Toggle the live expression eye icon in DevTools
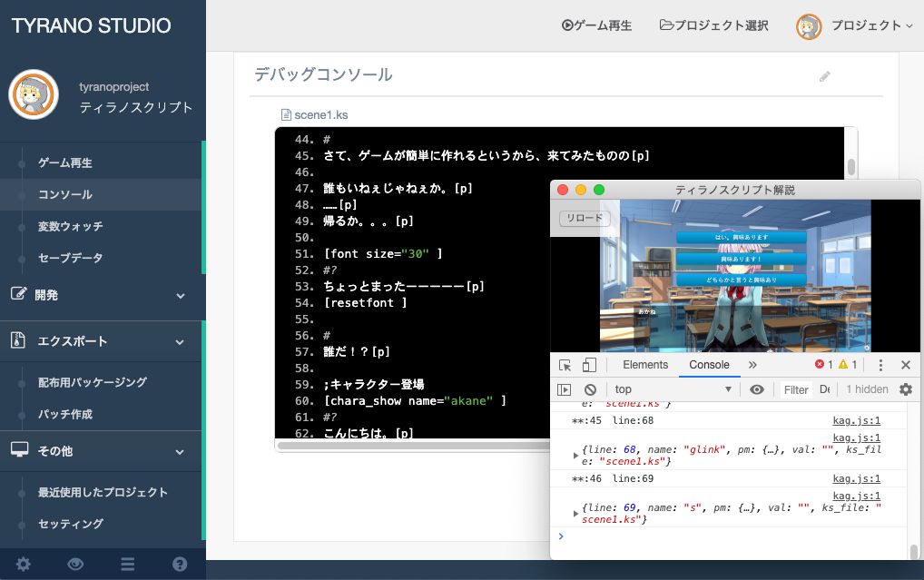Image resolution: width=924 pixels, height=580 pixels. pyautogui.click(x=757, y=389)
